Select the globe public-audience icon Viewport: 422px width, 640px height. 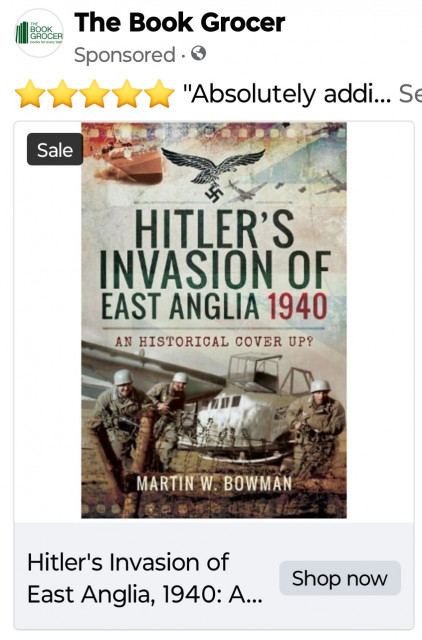coord(198,53)
